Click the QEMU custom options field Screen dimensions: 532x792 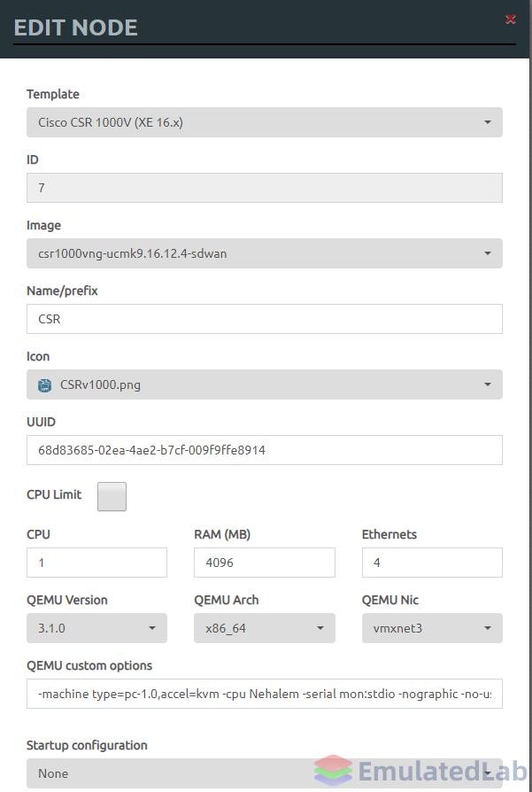click(265, 694)
